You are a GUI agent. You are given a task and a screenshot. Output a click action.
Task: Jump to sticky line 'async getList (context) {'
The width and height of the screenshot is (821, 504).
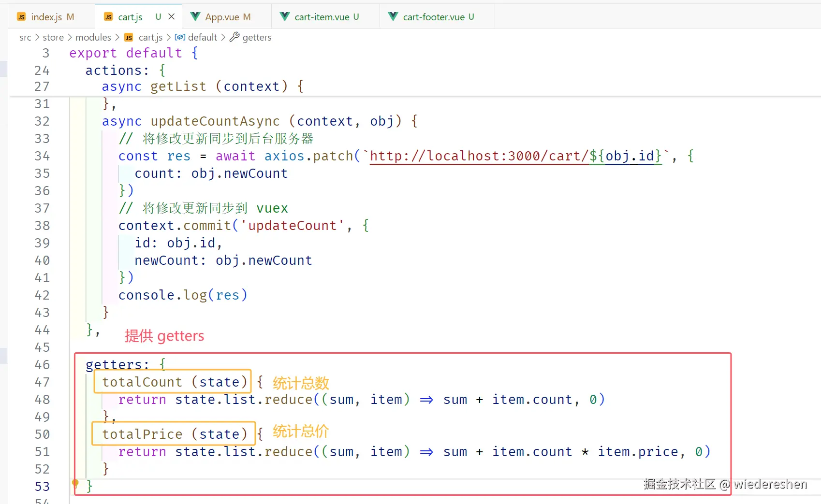coord(203,86)
